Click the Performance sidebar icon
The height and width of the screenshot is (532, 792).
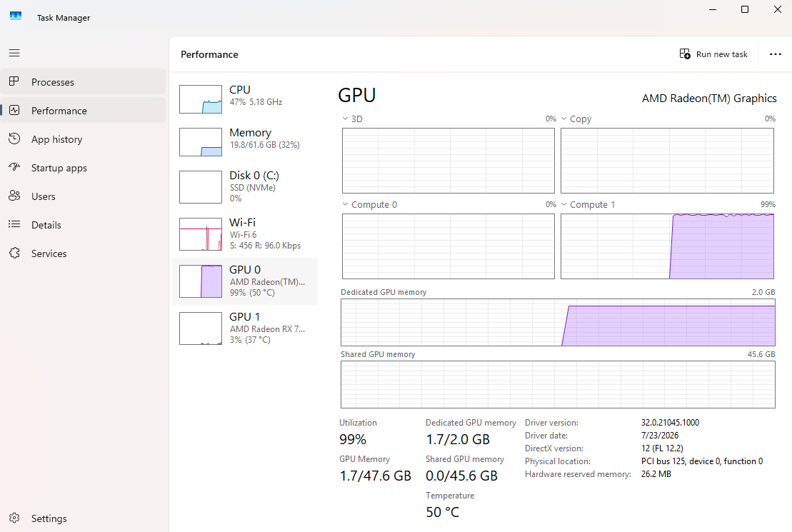14,110
